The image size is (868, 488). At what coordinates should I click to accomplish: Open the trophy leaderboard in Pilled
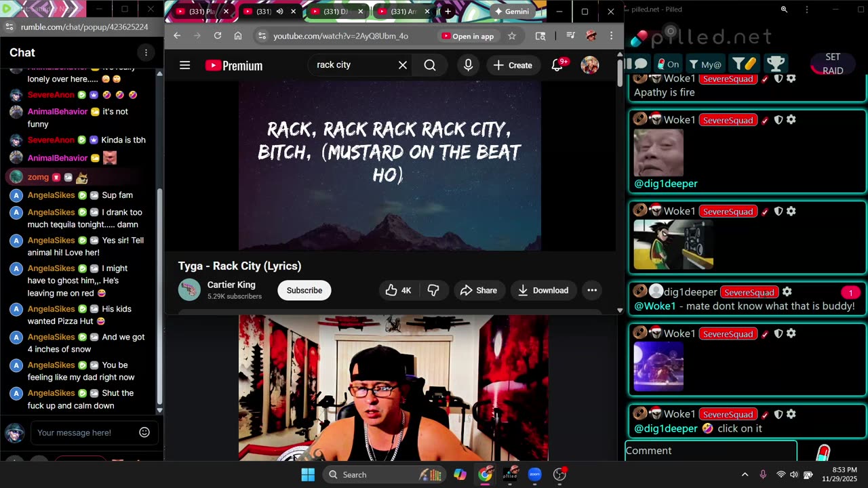(x=776, y=64)
